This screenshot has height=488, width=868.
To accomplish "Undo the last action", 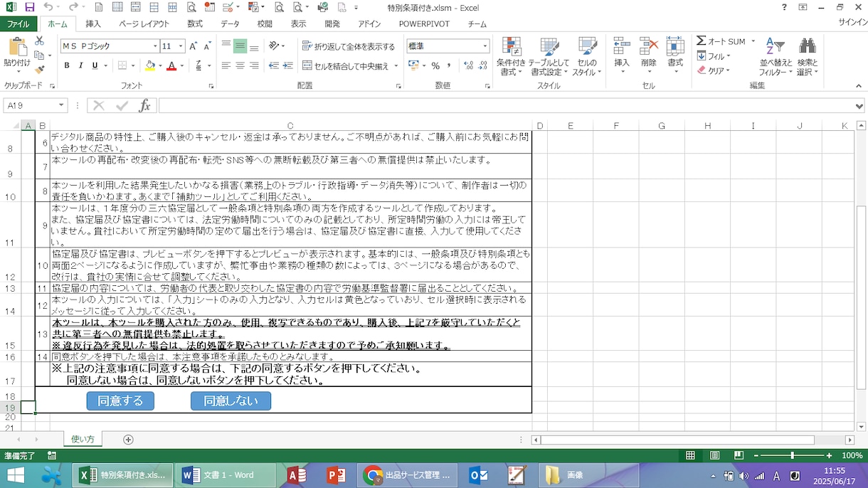I will [x=47, y=7].
